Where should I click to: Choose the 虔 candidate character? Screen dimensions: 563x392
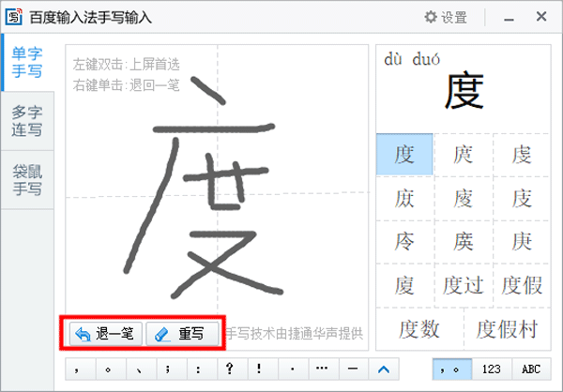pyautogui.click(x=522, y=155)
